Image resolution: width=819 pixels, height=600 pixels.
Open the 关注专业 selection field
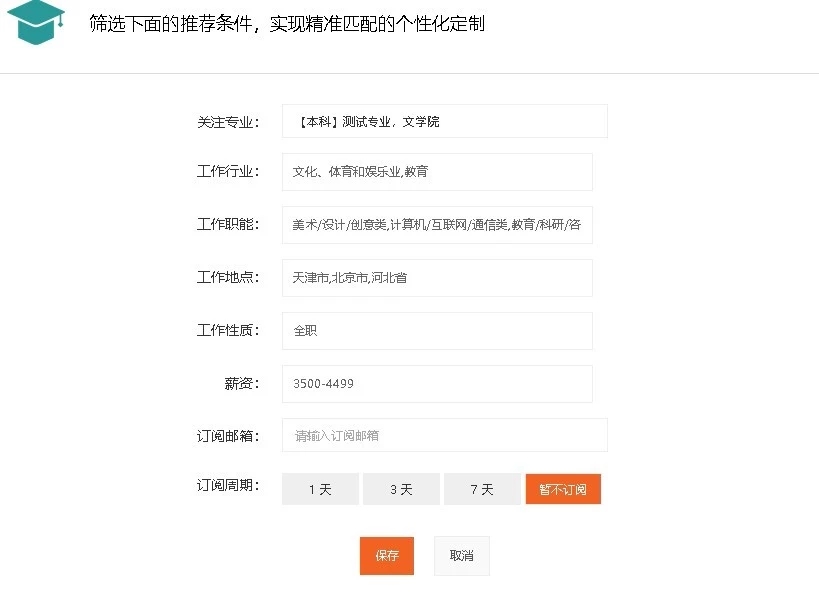point(444,122)
